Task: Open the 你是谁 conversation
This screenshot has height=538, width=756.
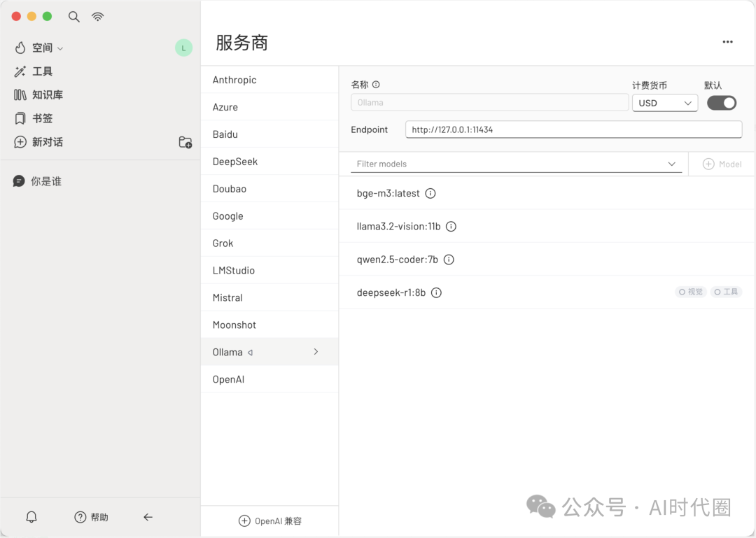Action: (x=45, y=181)
